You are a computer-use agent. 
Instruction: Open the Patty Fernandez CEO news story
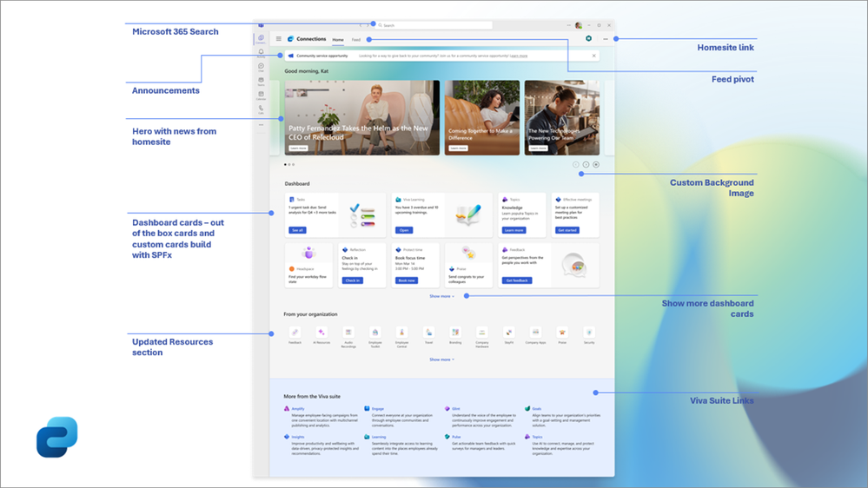(x=362, y=118)
